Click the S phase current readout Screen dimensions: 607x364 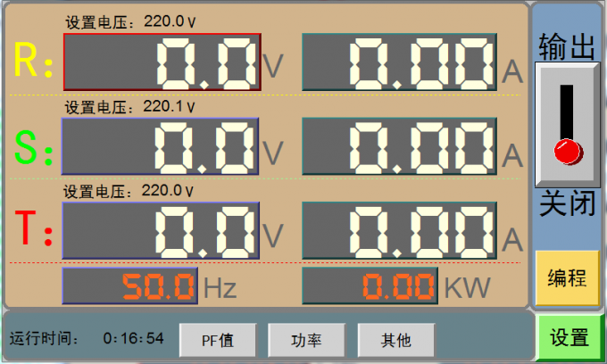[x=399, y=146]
